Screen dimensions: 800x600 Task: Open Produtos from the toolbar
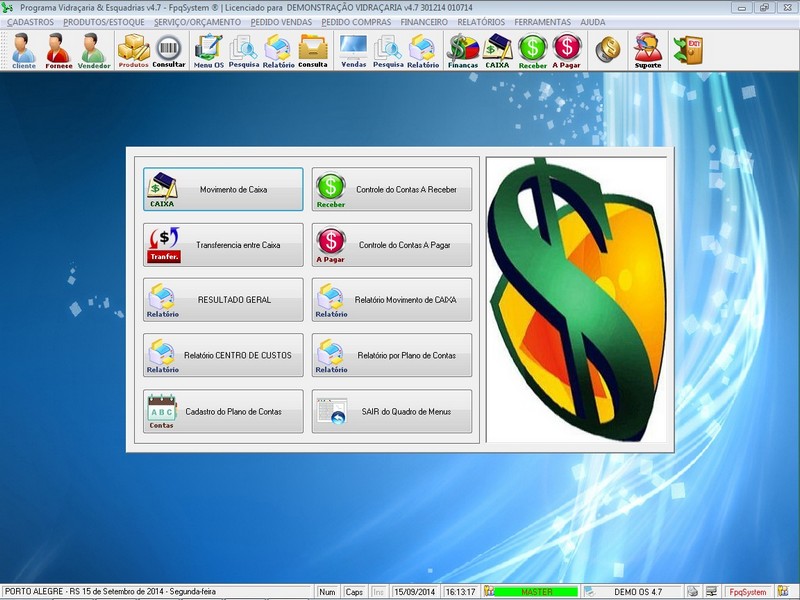click(133, 49)
